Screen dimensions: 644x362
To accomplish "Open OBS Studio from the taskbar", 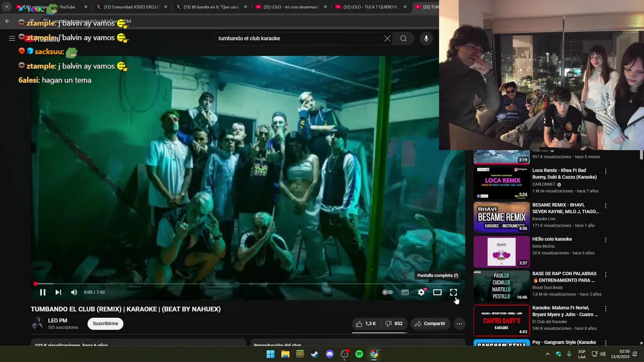I will 344,354.
